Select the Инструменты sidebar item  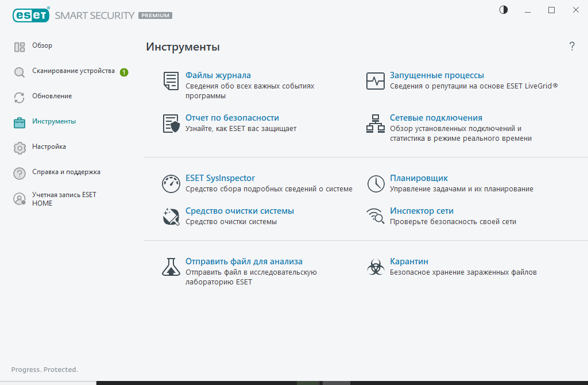(x=54, y=121)
